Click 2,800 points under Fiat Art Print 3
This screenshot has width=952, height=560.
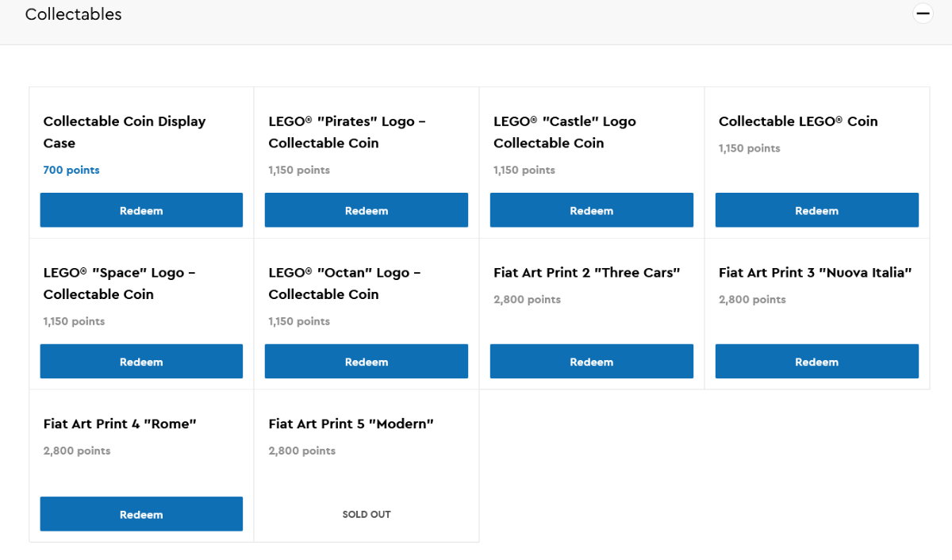click(x=752, y=300)
